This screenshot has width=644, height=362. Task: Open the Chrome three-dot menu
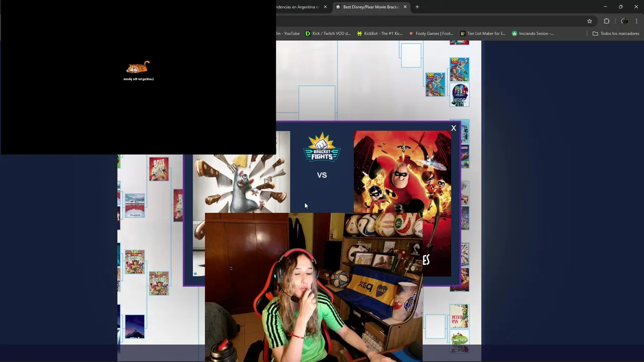pyautogui.click(x=636, y=21)
